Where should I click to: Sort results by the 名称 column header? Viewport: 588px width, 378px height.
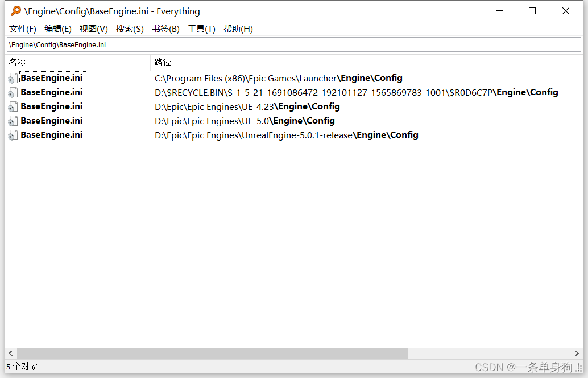coord(78,62)
